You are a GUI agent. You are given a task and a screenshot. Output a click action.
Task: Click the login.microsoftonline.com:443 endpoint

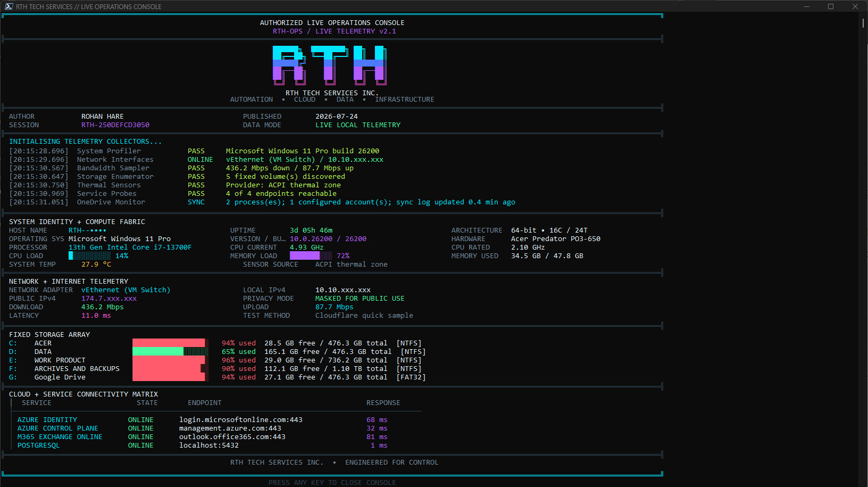241,420
